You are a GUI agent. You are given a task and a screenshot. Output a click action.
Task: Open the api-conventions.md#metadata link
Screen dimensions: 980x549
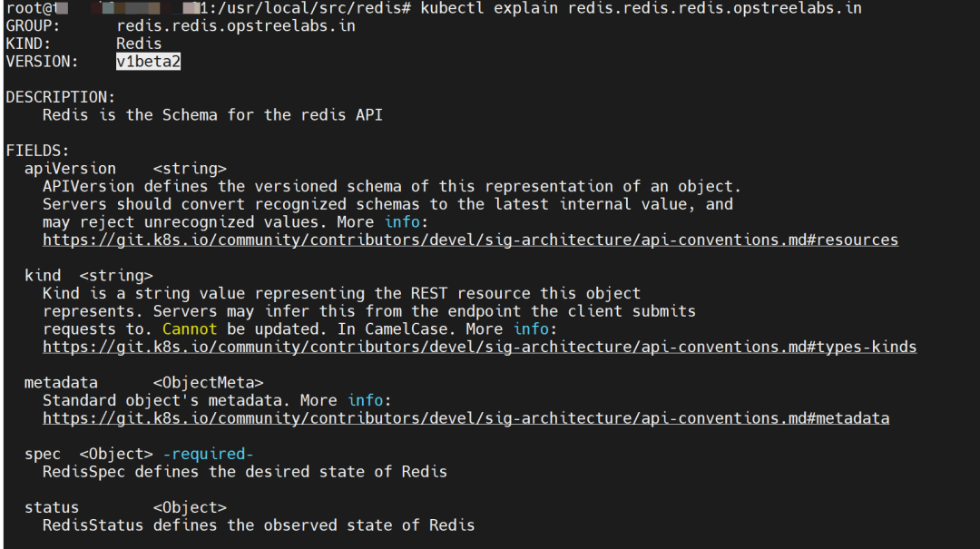point(465,418)
